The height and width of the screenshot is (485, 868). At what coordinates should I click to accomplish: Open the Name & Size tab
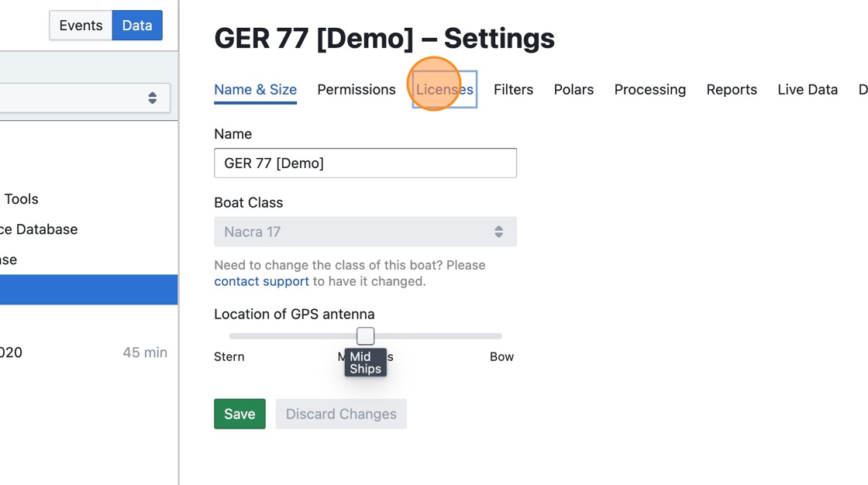(255, 90)
